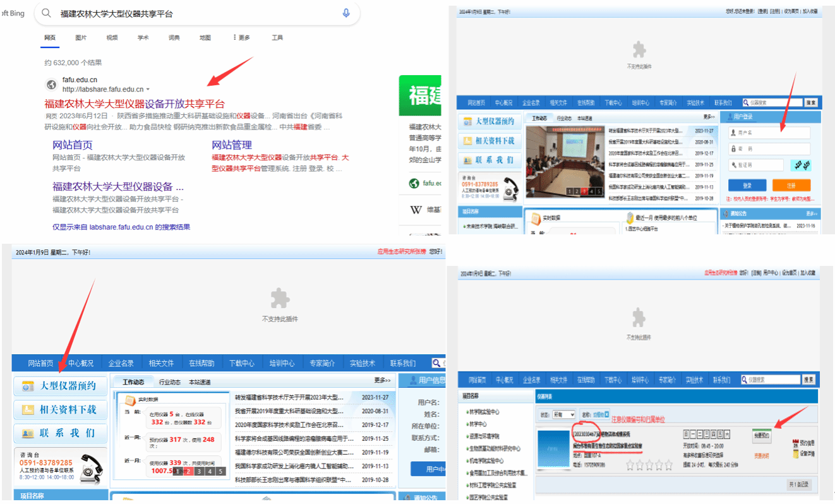Viewport: 835px width, 504px height.
Task: Click the grey globe favicon beside fafu.edu.cn
Action: (x=52, y=85)
